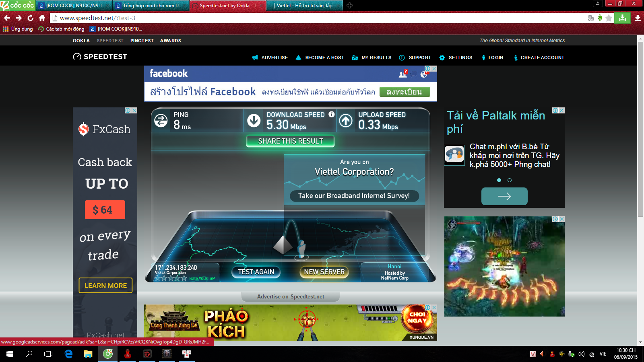Click SHARE THIS RESULT button

[290, 141]
